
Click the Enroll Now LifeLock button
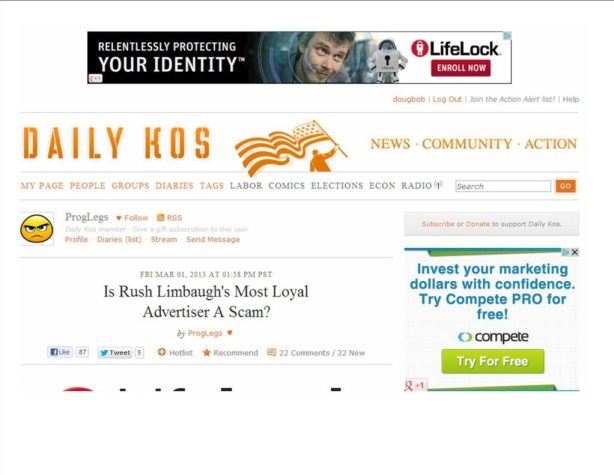pos(461,68)
